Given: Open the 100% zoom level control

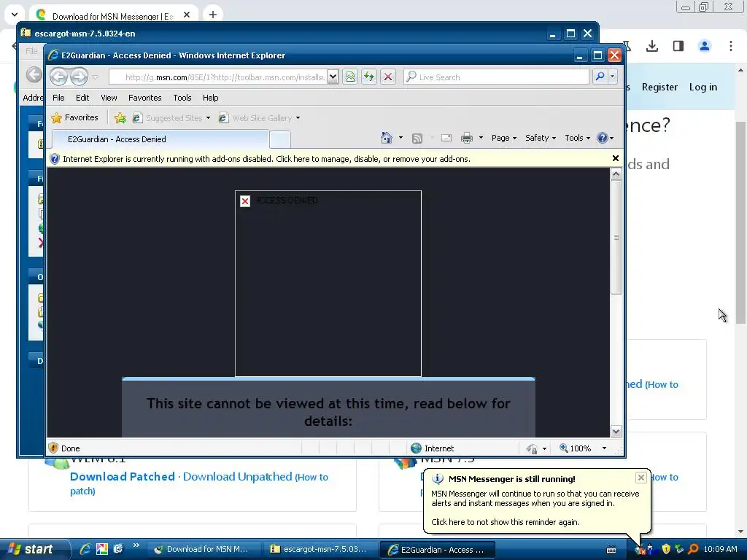Looking at the screenshot, I should pos(576,448).
